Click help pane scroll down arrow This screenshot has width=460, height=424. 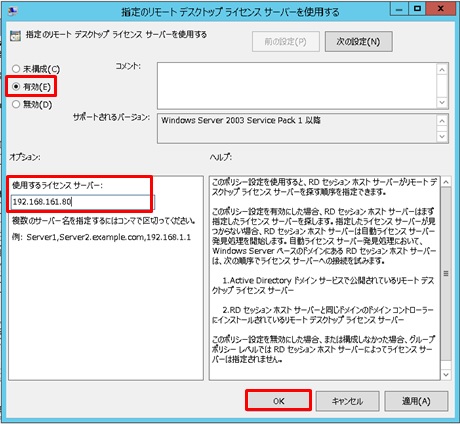446,375
